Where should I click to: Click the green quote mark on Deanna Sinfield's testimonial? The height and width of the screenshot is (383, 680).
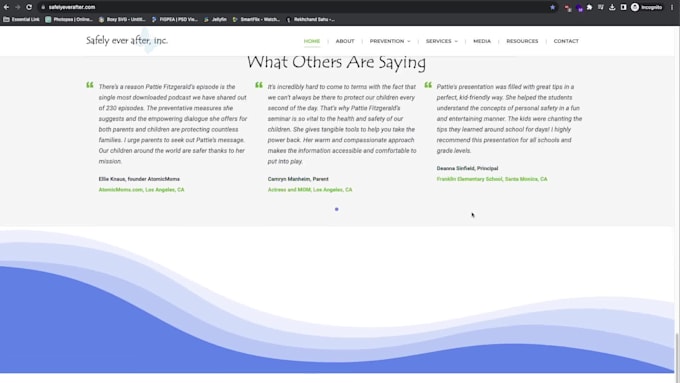coord(428,85)
